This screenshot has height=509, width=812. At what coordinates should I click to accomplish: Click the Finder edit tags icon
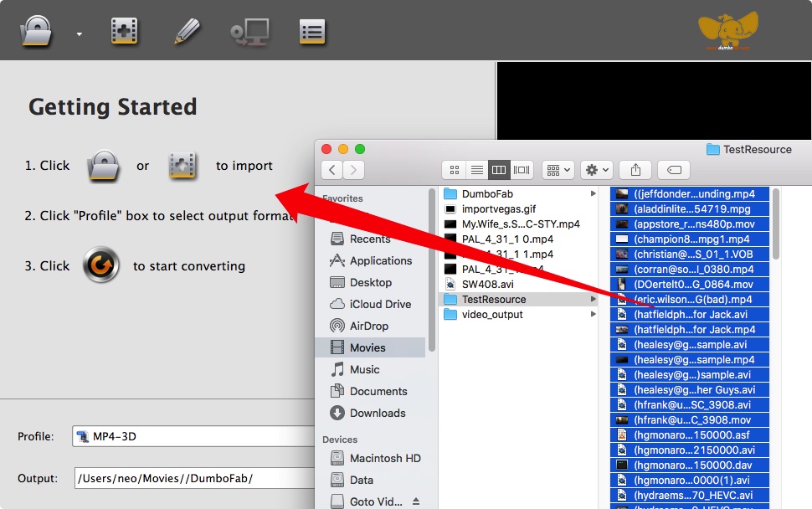coord(674,170)
